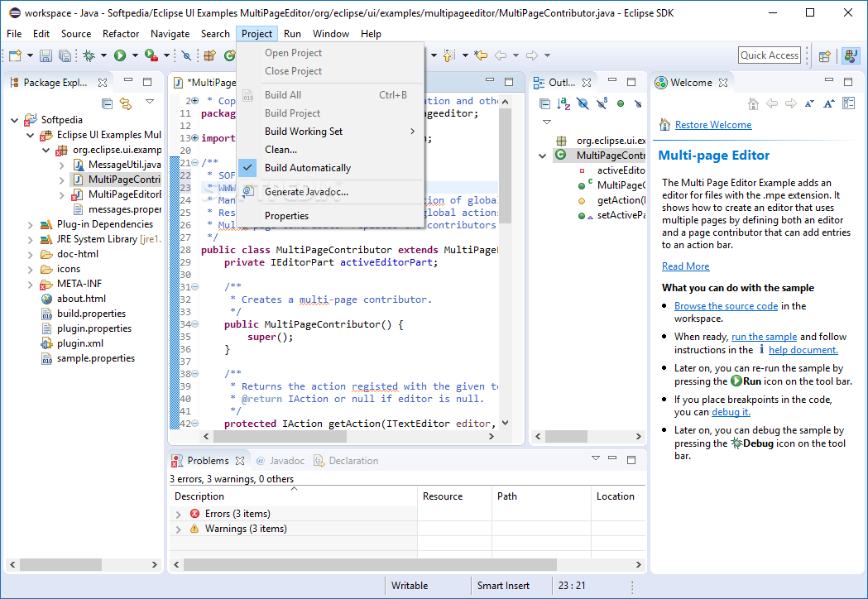Minimize the Package Explorer view

pyautogui.click(x=128, y=81)
